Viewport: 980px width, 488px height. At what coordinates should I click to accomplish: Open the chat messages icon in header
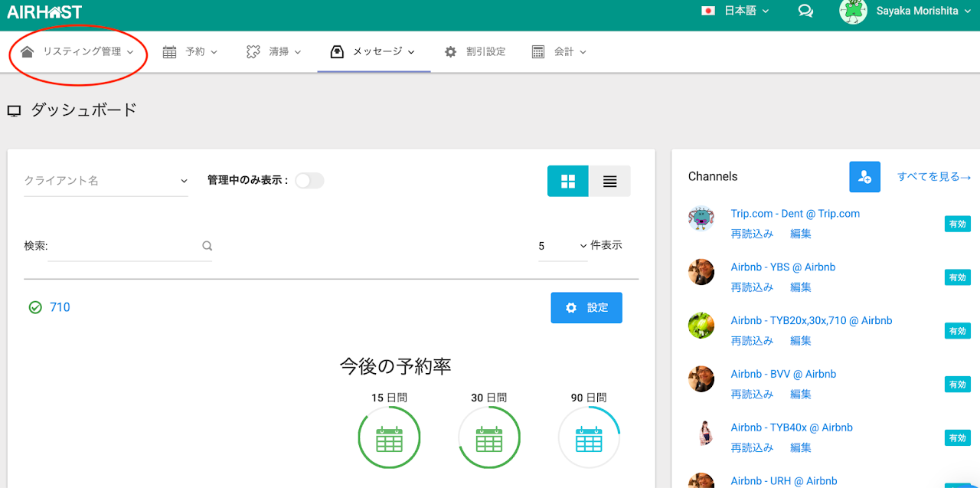click(x=805, y=11)
